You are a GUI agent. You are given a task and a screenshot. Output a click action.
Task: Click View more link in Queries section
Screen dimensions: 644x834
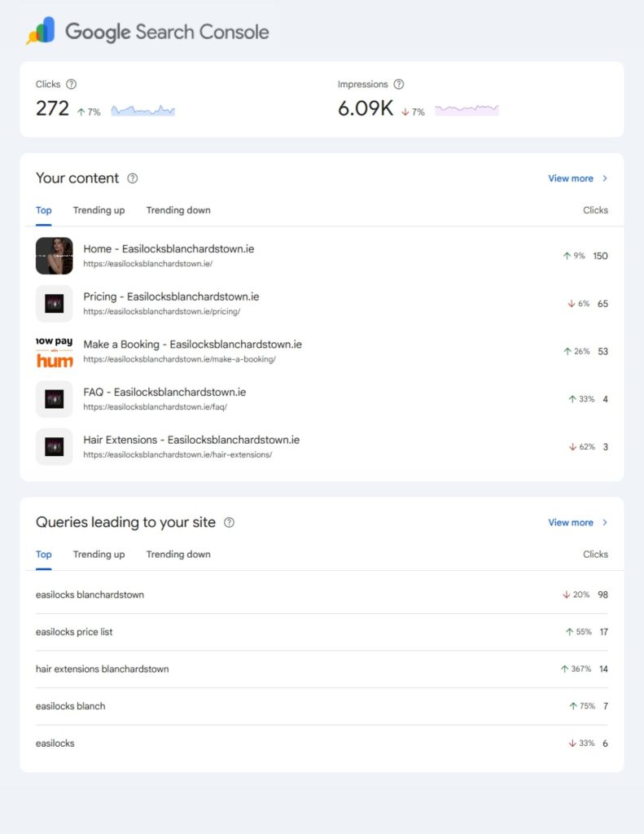pos(570,523)
